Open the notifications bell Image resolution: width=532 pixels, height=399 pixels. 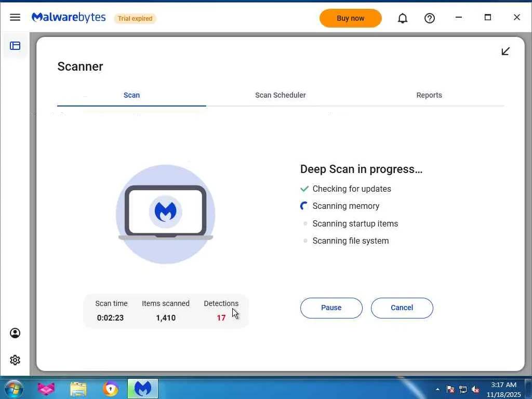click(x=403, y=18)
